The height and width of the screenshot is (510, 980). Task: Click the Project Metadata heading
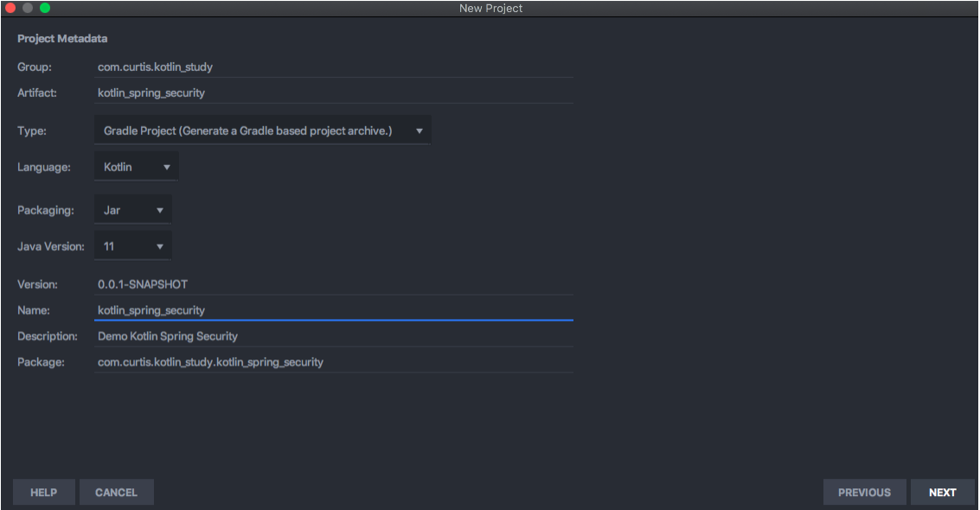pyautogui.click(x=62, y=39)
